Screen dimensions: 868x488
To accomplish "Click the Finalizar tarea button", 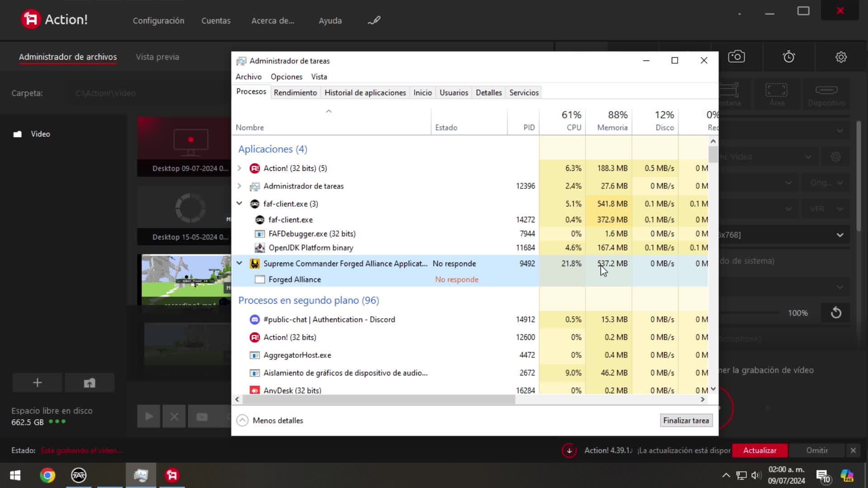I will pos(686,420).
